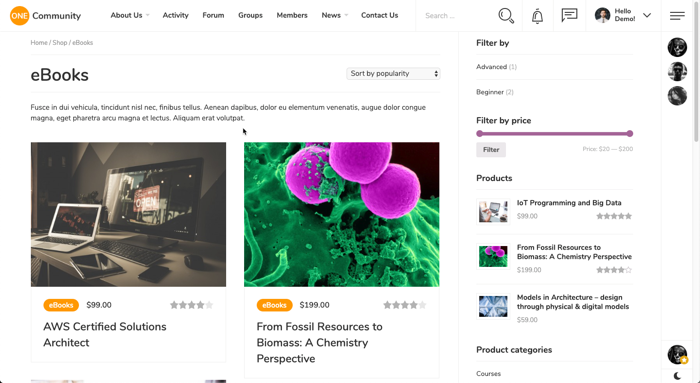Filter by Beginner level
Image resolution: width=700 pixels, height=383 pixels.
coord(490,92)
